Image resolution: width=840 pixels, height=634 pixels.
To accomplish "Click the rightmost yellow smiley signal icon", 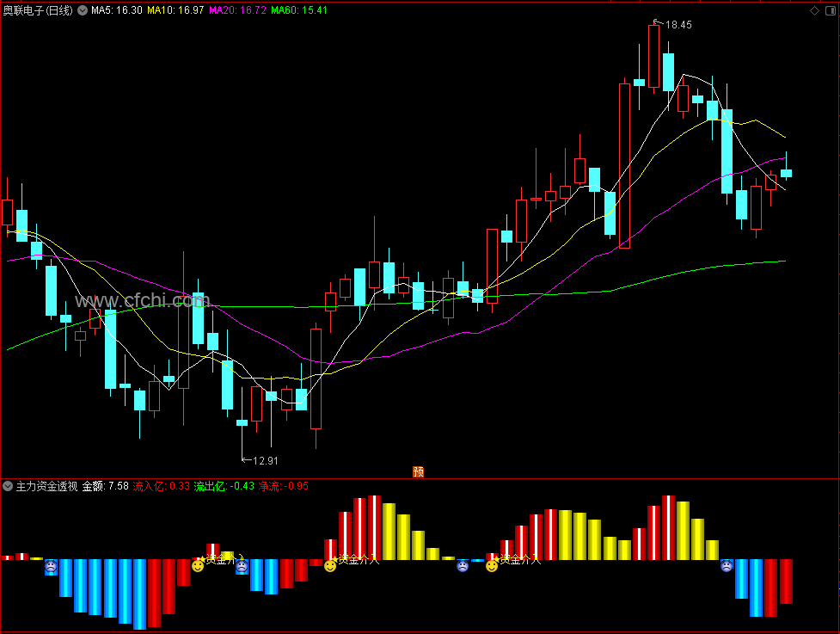I will (492, 566).
